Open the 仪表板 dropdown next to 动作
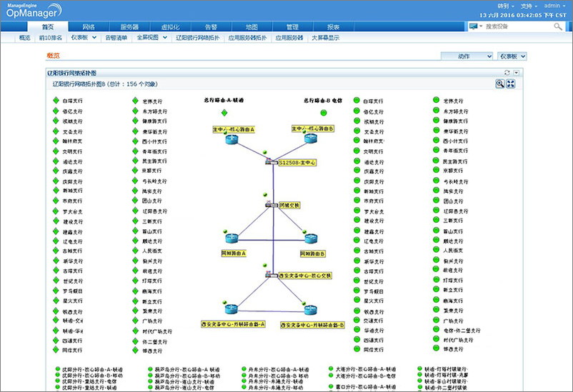Screen dimensions: 573x392 pos(512,56)
